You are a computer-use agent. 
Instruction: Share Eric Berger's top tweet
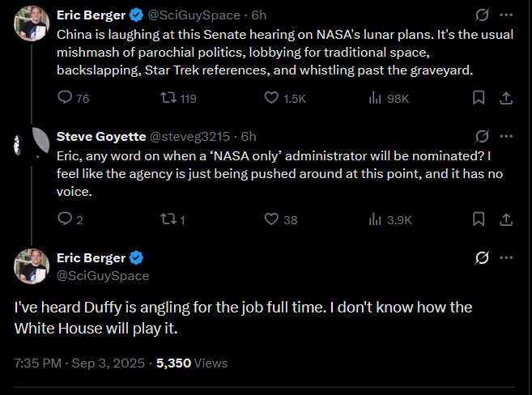coord(506,98)
